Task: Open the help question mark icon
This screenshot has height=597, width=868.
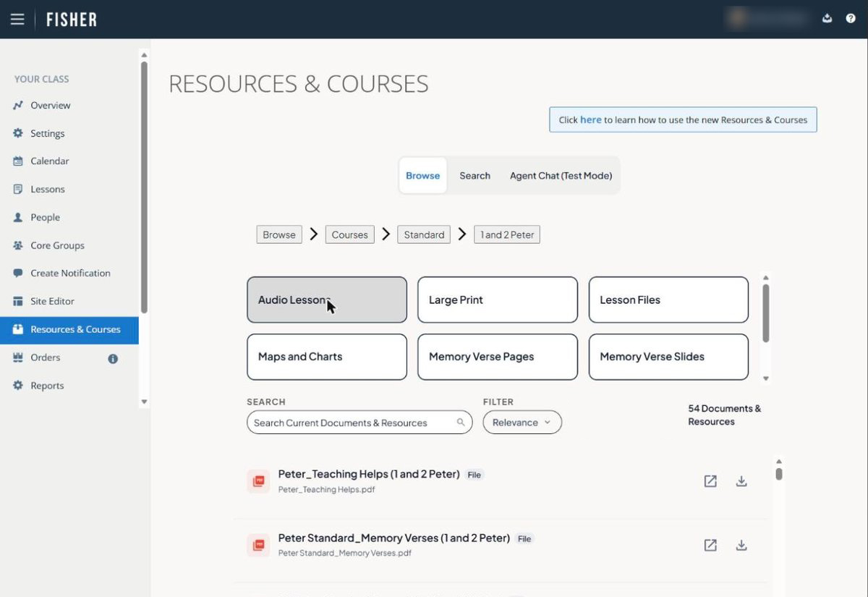Action: [x=851, y=19]
